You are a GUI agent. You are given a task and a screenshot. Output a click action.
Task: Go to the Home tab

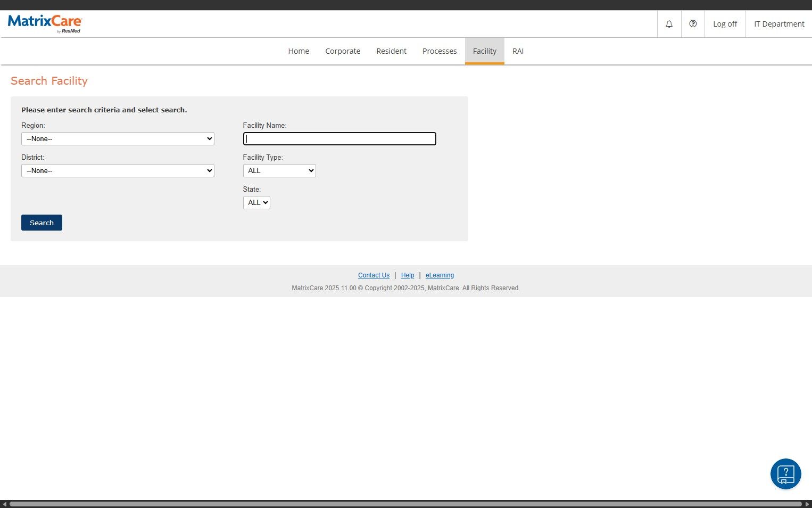(x=299, y=51)
